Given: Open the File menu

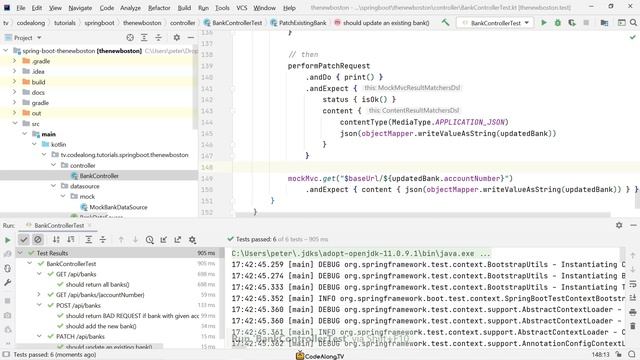Looking at the screenshot, I should [x=21, y=8].
